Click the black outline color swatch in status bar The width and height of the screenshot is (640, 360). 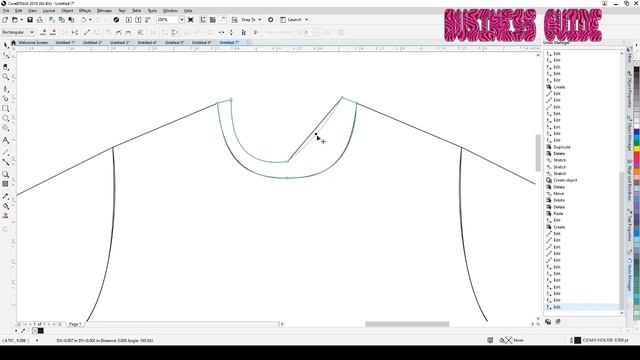pos(578,340)
